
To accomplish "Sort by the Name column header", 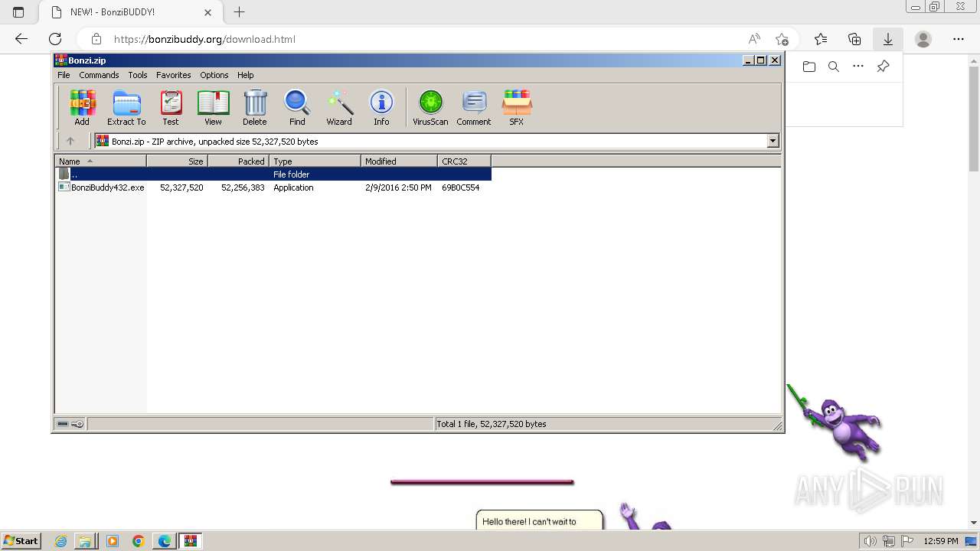I will point(100,161).
